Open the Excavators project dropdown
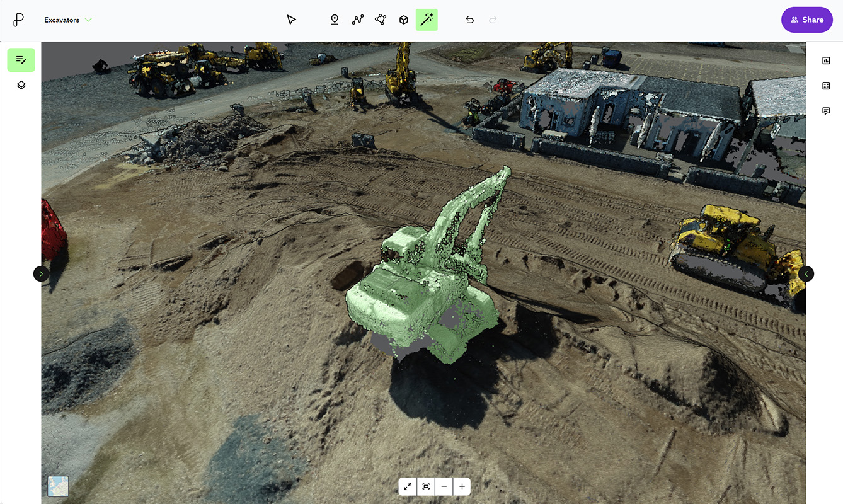The width and height of the screenshot is (843, 504). [67, 20]
